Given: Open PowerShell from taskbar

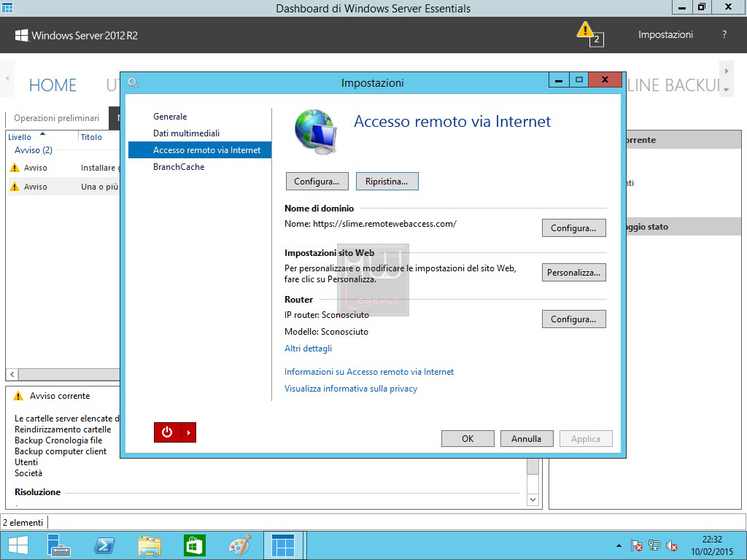Looking at the screenshot, I should click(104, 545).
